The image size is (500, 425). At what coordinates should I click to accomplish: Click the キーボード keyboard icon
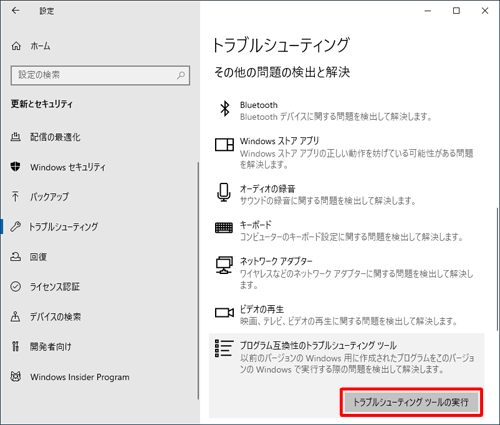(x=224, y=228)
